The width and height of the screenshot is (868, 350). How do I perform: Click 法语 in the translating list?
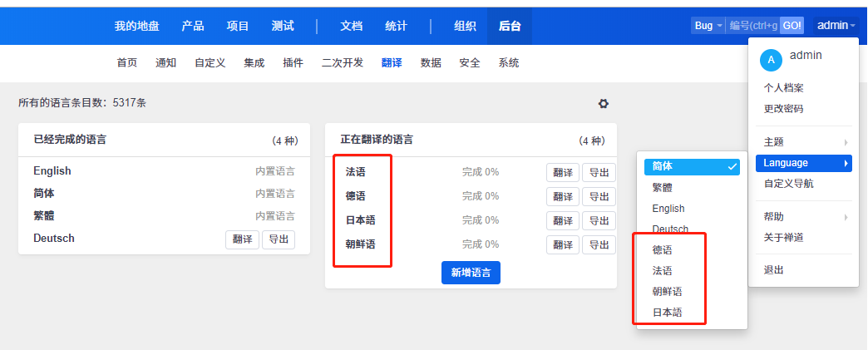click(x=355, y=172)
